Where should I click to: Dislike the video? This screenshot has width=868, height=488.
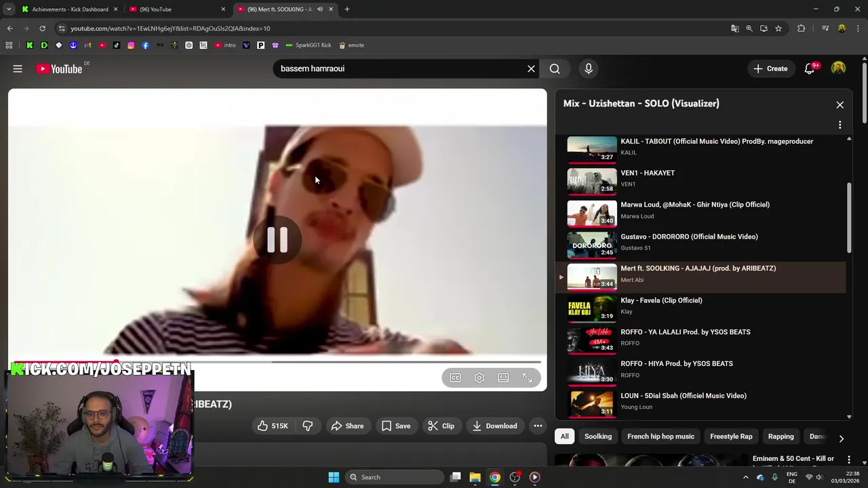308,426
